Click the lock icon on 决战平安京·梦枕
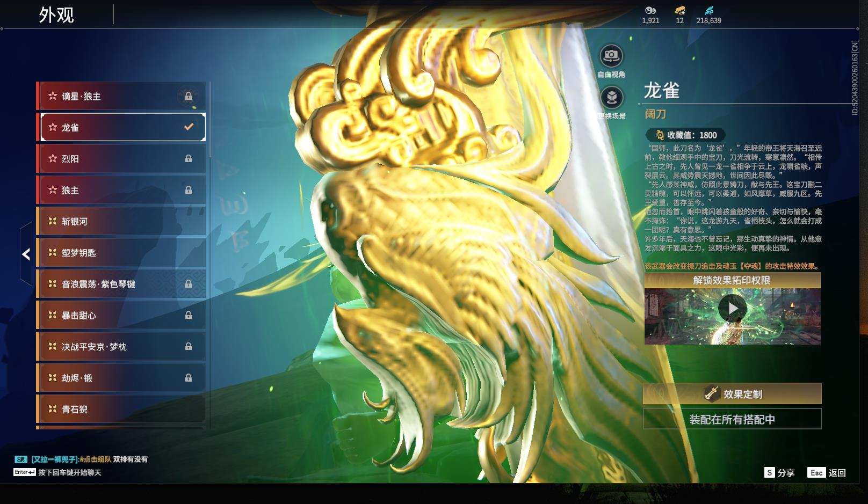 [189, 347]
